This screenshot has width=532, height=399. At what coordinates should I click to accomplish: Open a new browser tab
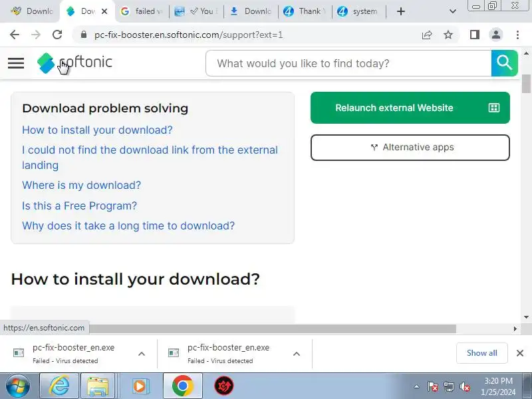click(x=401, y=11)
